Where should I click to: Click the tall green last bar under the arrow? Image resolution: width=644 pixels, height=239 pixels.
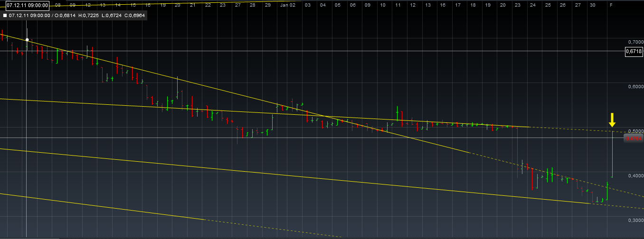click(x=607, y=191)
